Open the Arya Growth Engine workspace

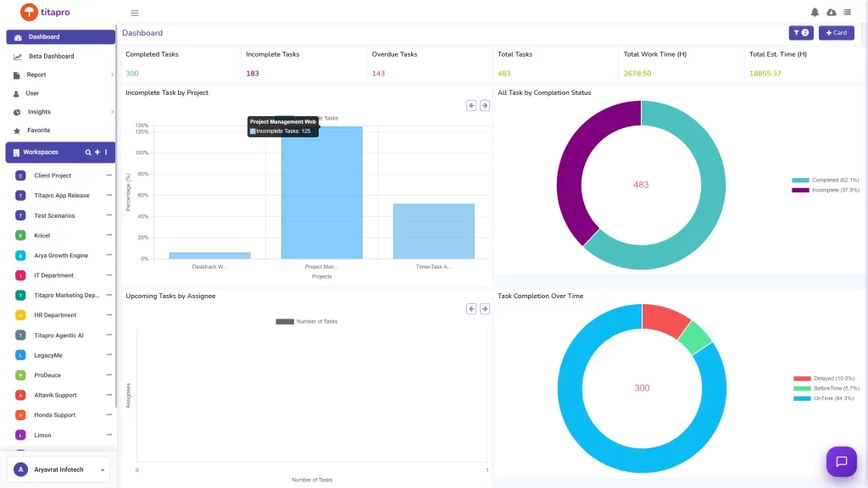coord(61,256)
